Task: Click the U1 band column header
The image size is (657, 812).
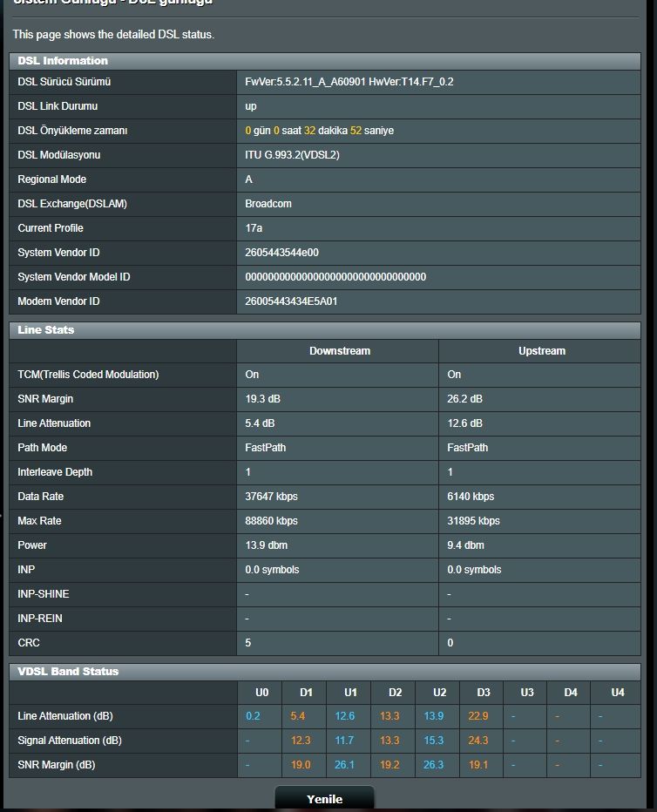Action: [x=350, y=693]
